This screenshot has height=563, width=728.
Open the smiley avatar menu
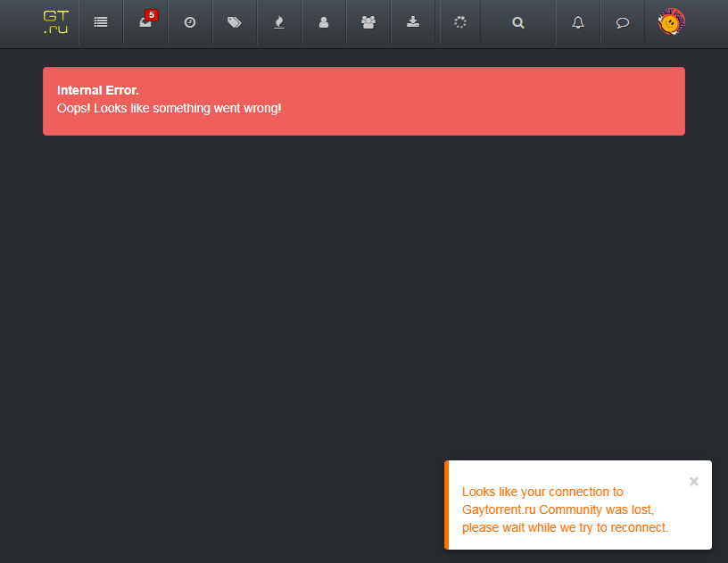pos(669,22)
